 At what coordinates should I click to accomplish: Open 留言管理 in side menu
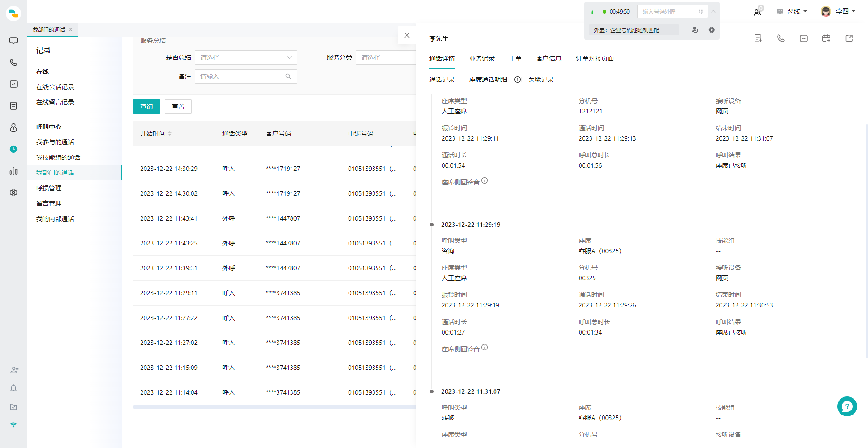click(x=49, y=203)
